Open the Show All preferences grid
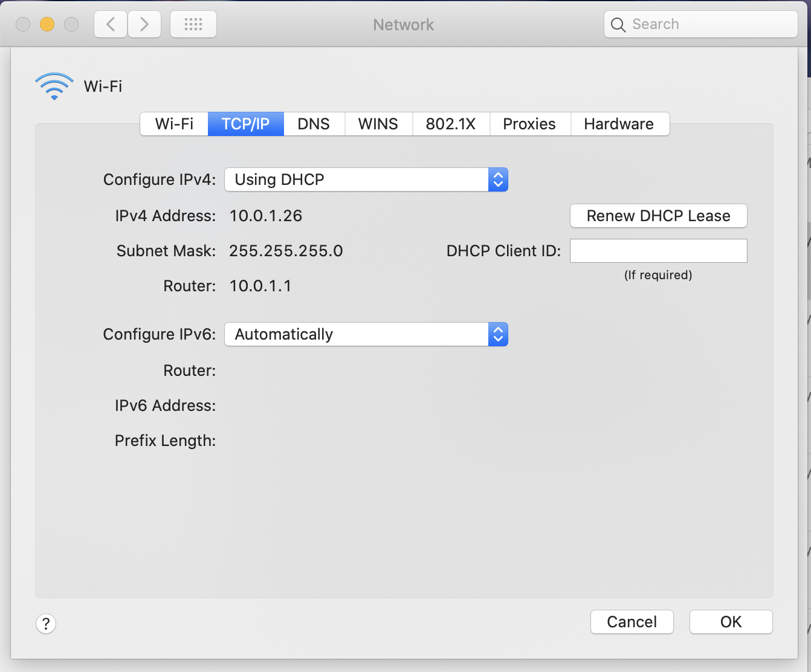The width and height of the screenshot is (811, 672). [193, 24]
